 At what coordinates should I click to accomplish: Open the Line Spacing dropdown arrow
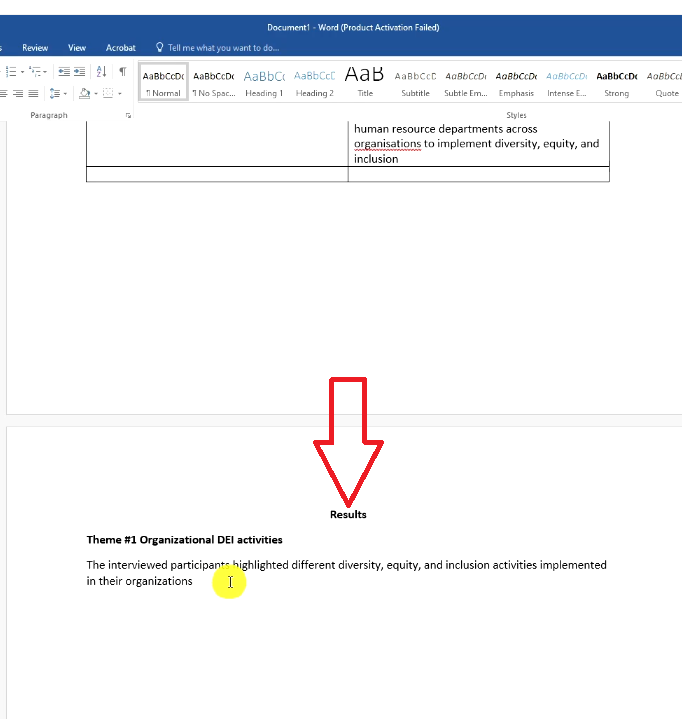click(66, 94)
